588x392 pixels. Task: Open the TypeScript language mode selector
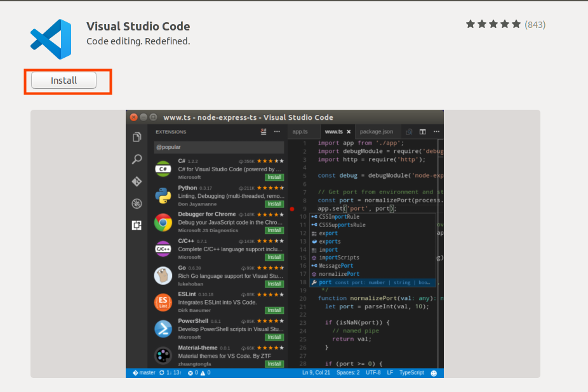click(x=411, y=373)
